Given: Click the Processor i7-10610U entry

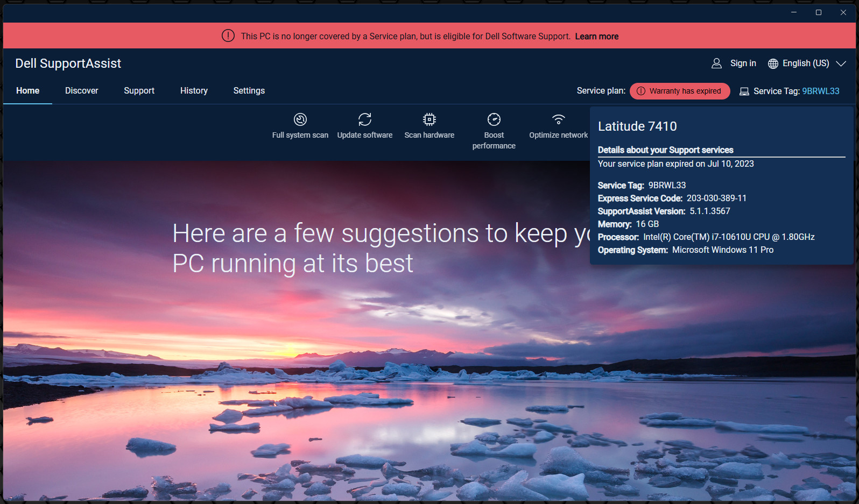Looking at the screenshot, I should click(x=706, y=237).
